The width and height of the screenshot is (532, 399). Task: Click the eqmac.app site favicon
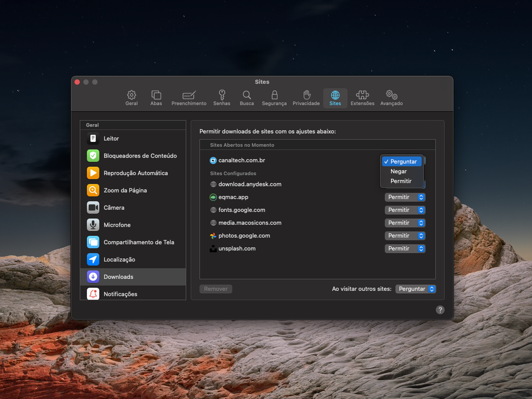pyautogui.click(x=213, y=197)
